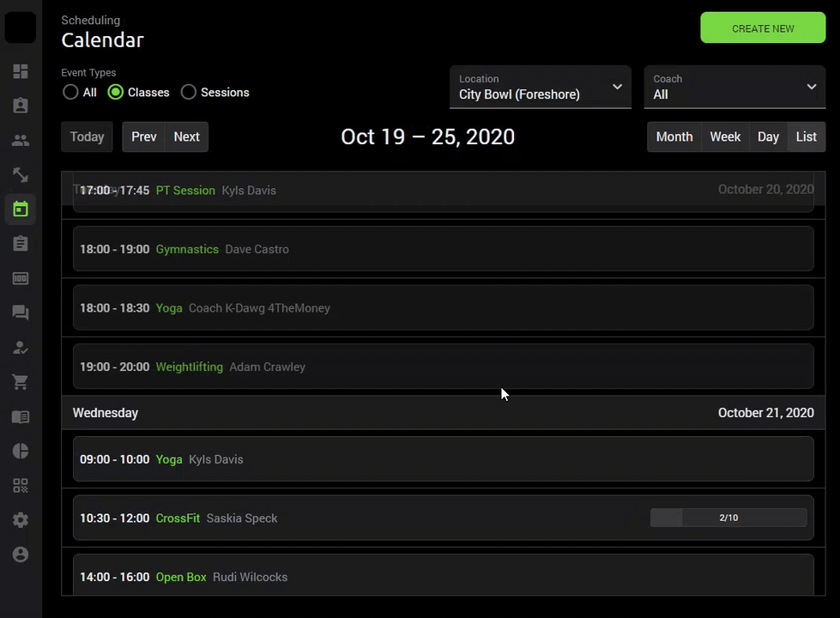Open the 10:30 CrossFit class with Saskia Speck
Image resolution: width=840 pixels, height=618 pixels.
tap(443, 518)
